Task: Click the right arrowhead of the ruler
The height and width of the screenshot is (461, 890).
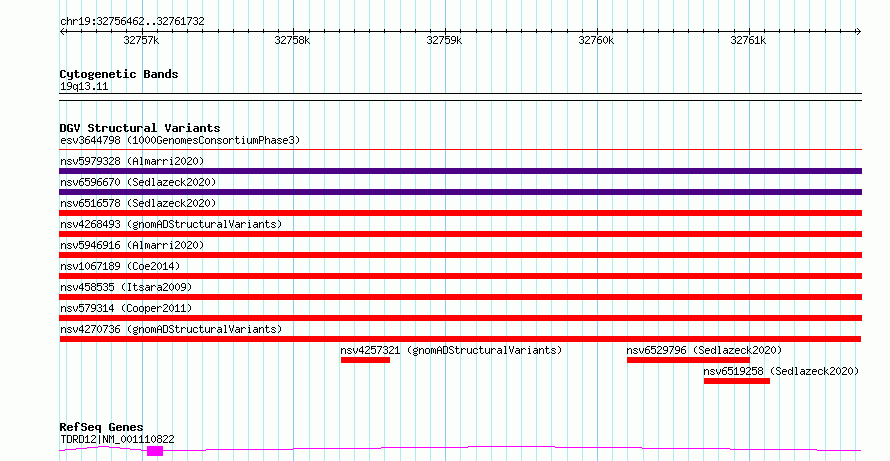Action: (x=858, y=32)
